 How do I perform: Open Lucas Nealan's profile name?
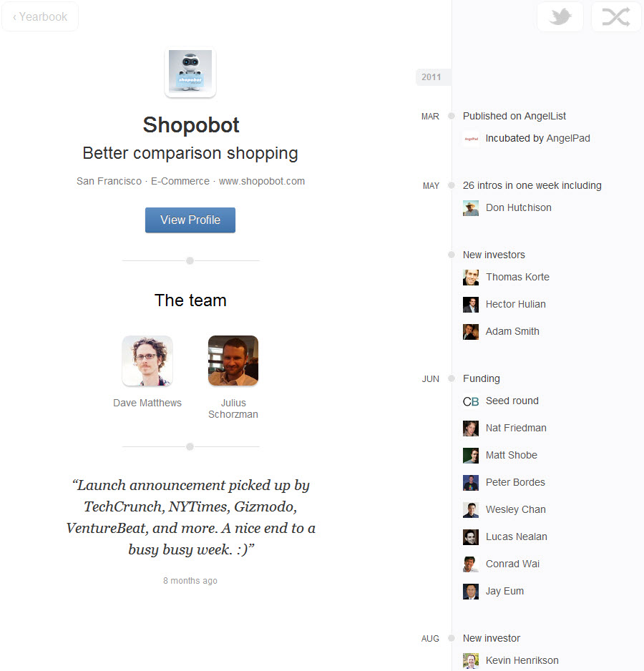coord(517,537)
